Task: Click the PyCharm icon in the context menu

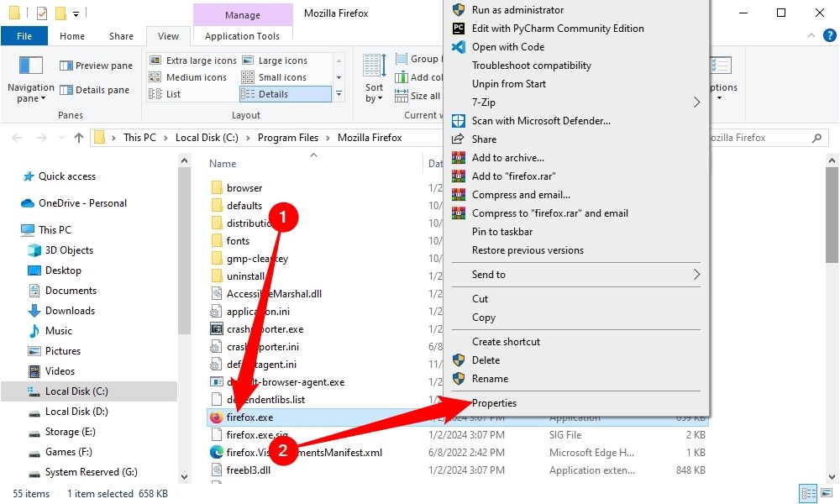Action: [459, 29]
